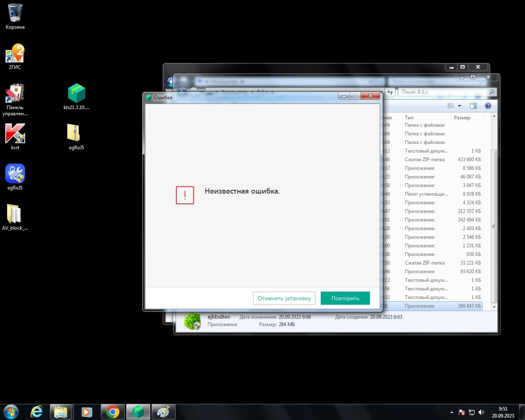Select the highlighted row sized 290 847 КБ
Screen dimensions: 525x420
[x=432, y=306]
